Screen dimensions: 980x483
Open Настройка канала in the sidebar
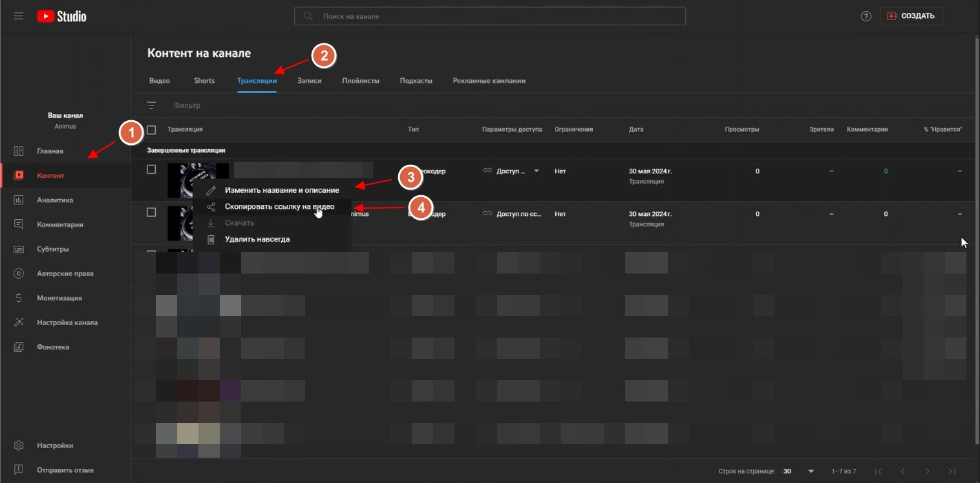click(x=67, y=323)
